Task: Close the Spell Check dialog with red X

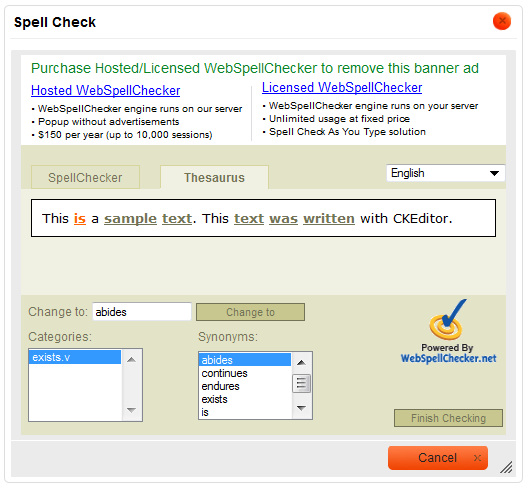Action: [502, 21]
